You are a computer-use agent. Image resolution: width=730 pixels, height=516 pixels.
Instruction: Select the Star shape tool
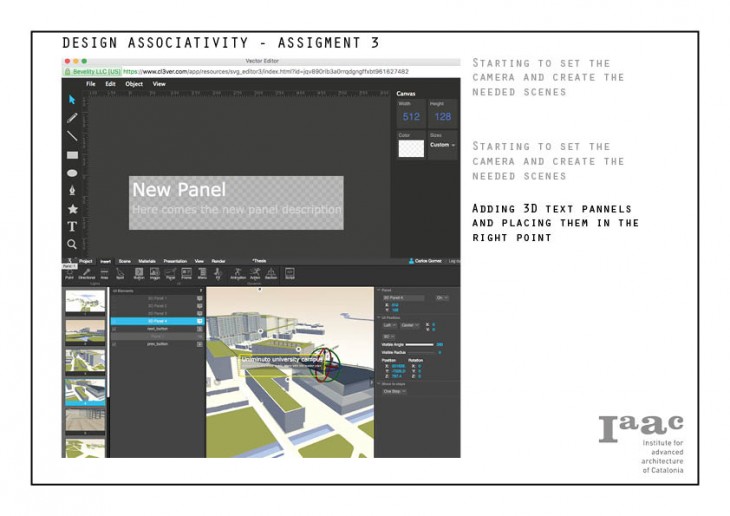tap(72, 209)
